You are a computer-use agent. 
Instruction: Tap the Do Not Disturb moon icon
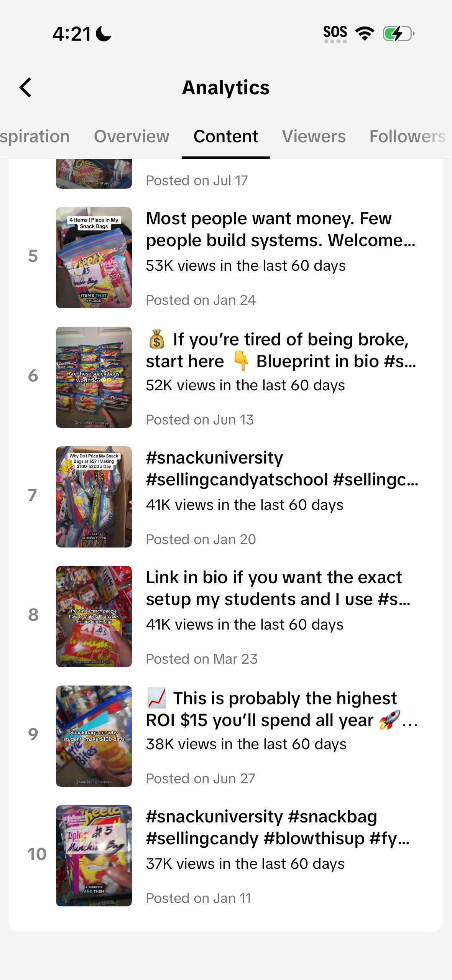click(104, 34)
